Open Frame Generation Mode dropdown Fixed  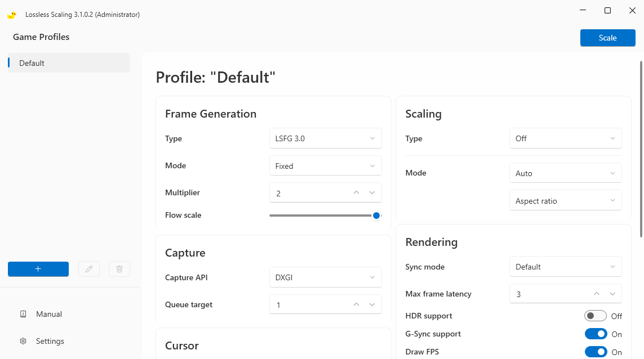(325, 166)
